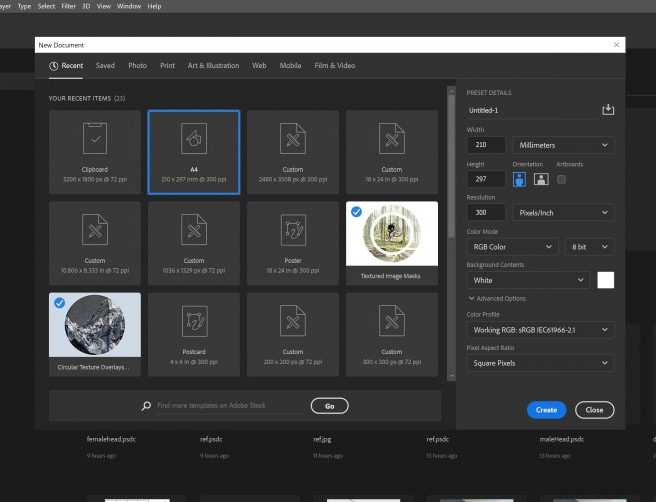
Task: Open maleHead.psdc in the background window
Action: coord(561,439)
